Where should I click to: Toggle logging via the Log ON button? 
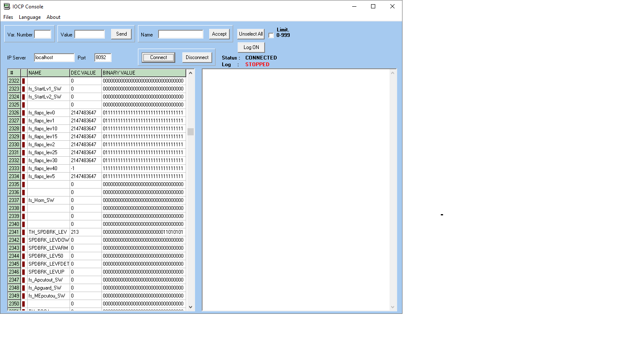250,47
